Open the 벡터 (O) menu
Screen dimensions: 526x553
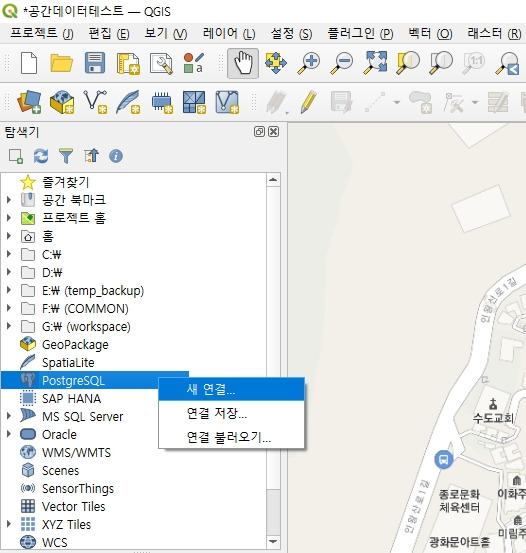point(430,33)
